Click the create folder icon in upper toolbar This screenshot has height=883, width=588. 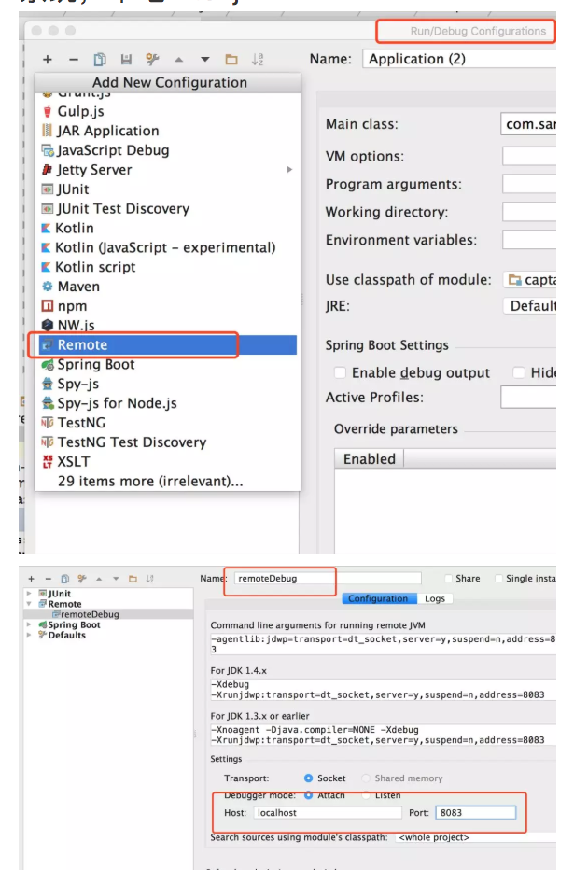coord(231,59)
